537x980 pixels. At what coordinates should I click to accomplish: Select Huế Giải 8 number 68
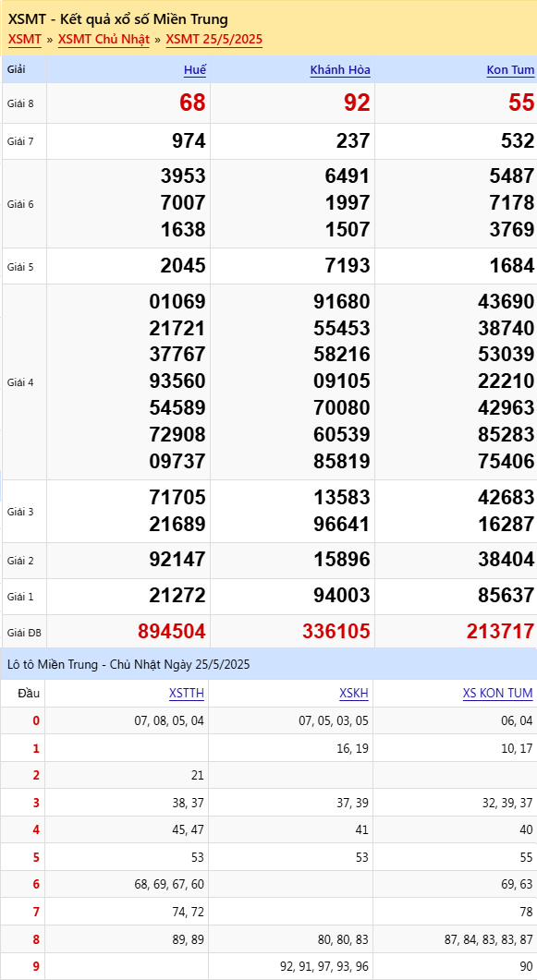click(x=192, y=103)
